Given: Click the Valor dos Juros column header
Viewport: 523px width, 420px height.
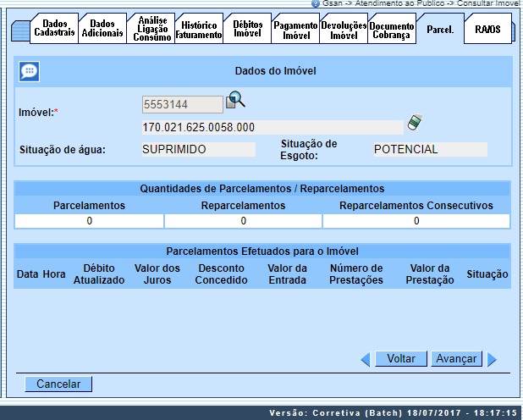Looking at the screenshot, I should (x=157, y=274).
